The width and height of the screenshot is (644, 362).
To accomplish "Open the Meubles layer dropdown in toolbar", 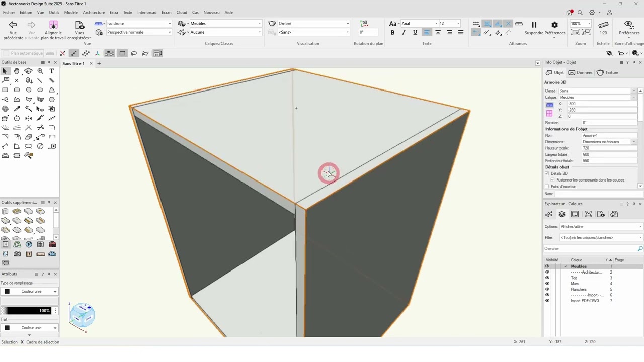I will 225,24.
